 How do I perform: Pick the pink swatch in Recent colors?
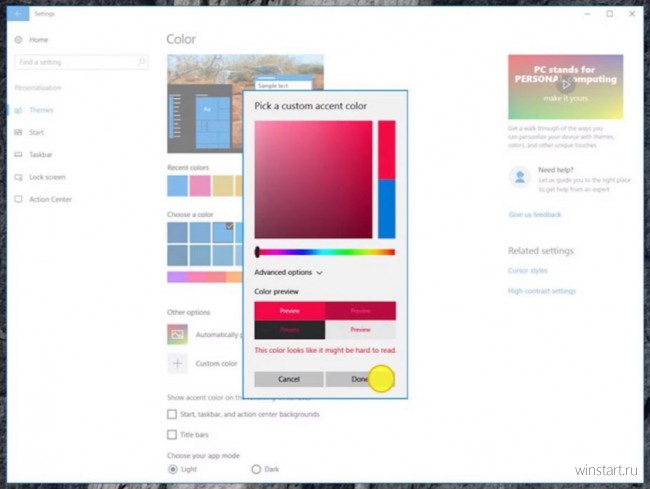pos(201,186)
